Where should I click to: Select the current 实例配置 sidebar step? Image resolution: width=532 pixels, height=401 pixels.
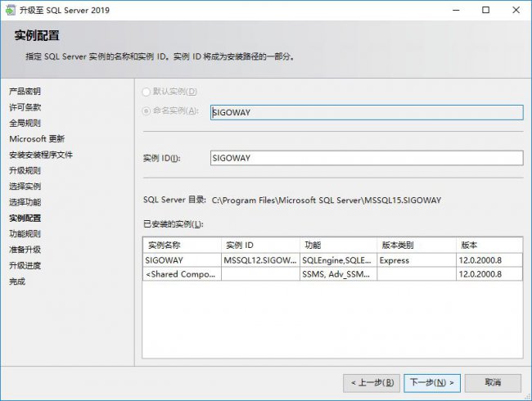click(25, 219)
